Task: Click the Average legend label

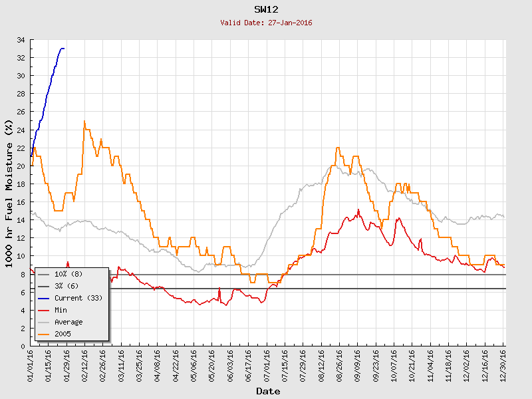Action: tap(68, 322)
